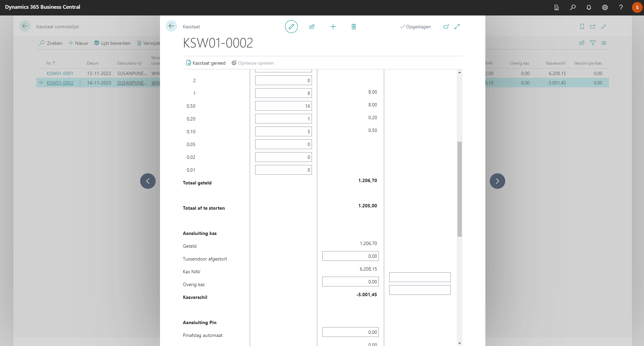Click Gebruikers-id column header
The image size is (644, 346).
tap(129, 63)
